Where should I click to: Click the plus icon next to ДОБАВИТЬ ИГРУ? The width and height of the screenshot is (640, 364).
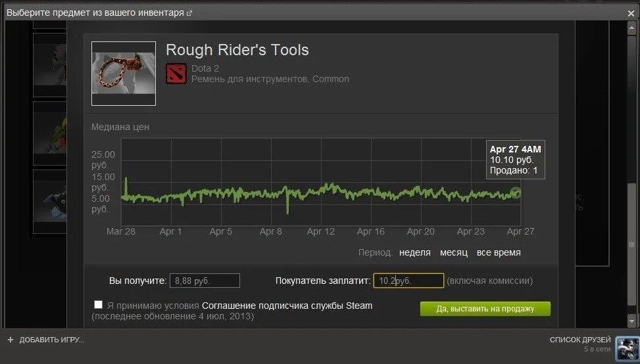tap(11, 340)
